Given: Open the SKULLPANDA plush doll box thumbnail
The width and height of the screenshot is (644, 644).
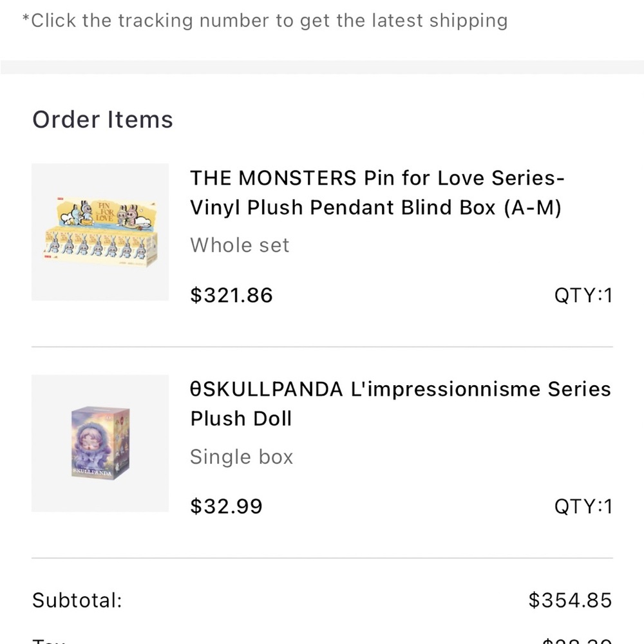Looking at the screenshot, I should tap(100, 443).
